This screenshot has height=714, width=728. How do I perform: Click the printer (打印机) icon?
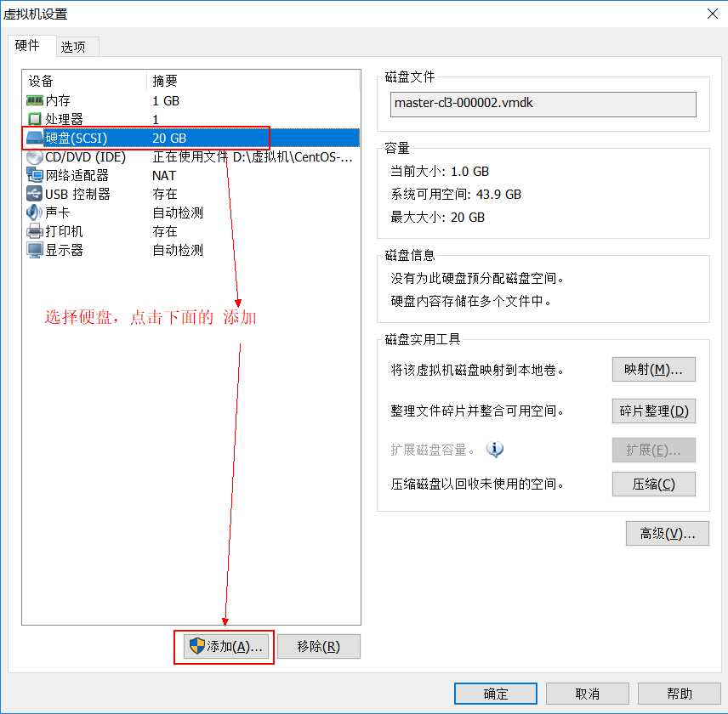pyautogui.click(x=35, y=231)
